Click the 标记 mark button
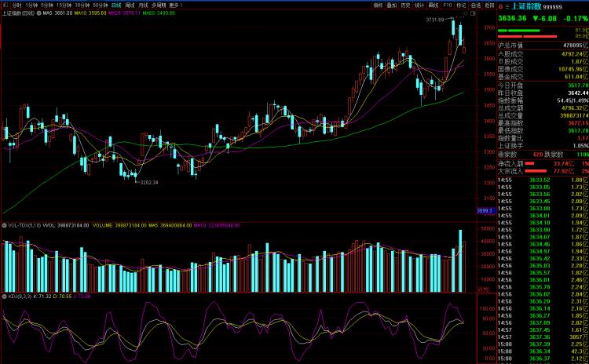This screenshot has height=364, width=589. point(461,5)
